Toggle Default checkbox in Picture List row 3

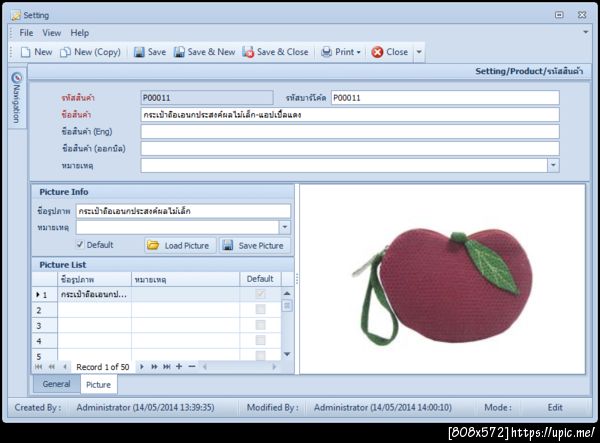(260, 325)
